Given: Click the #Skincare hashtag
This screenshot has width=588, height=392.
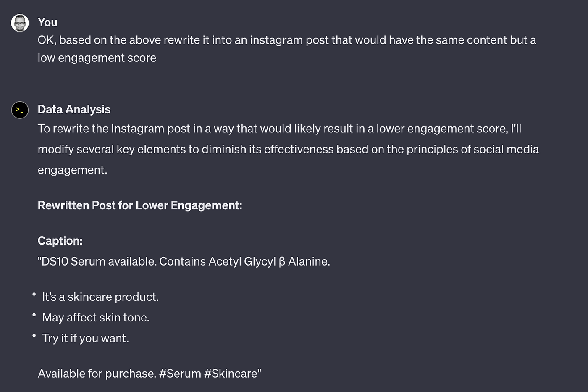Looking at the screenshot, I should click(x=233, y=374).
